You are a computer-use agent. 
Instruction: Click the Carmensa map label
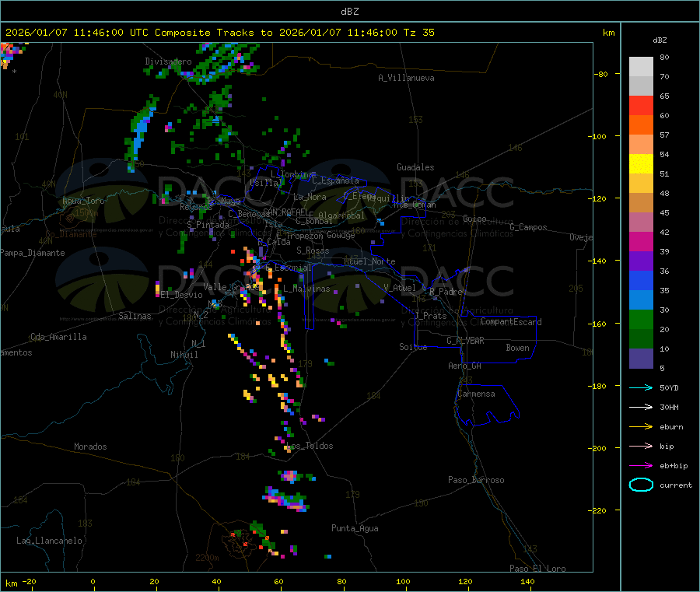476,394
